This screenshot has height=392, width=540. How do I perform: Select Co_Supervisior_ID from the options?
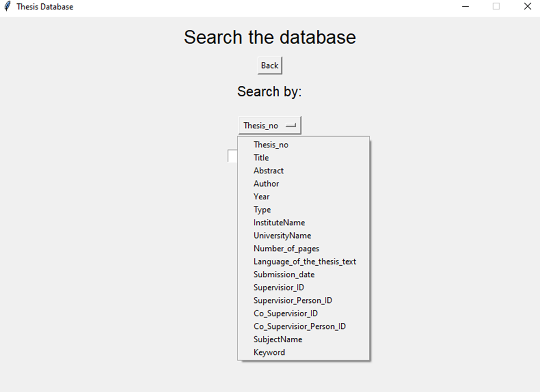285,313
